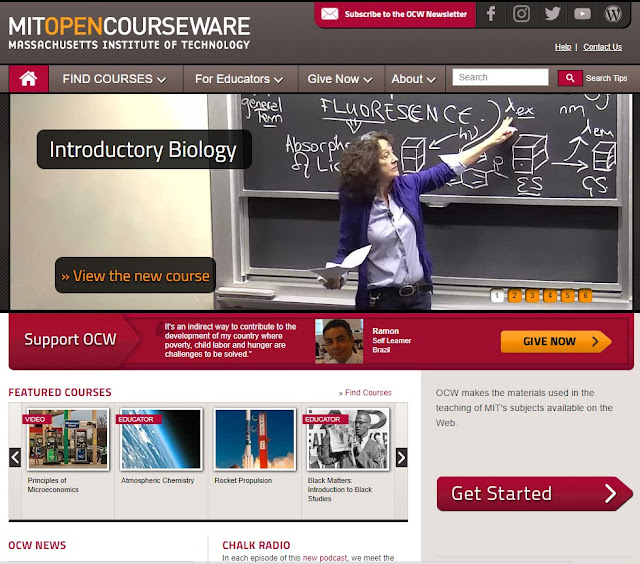Open Rocket Propulsion course thumbnail
Viewport: 640px width, 564px height.
pyautogui.click(x=255, y=439)
